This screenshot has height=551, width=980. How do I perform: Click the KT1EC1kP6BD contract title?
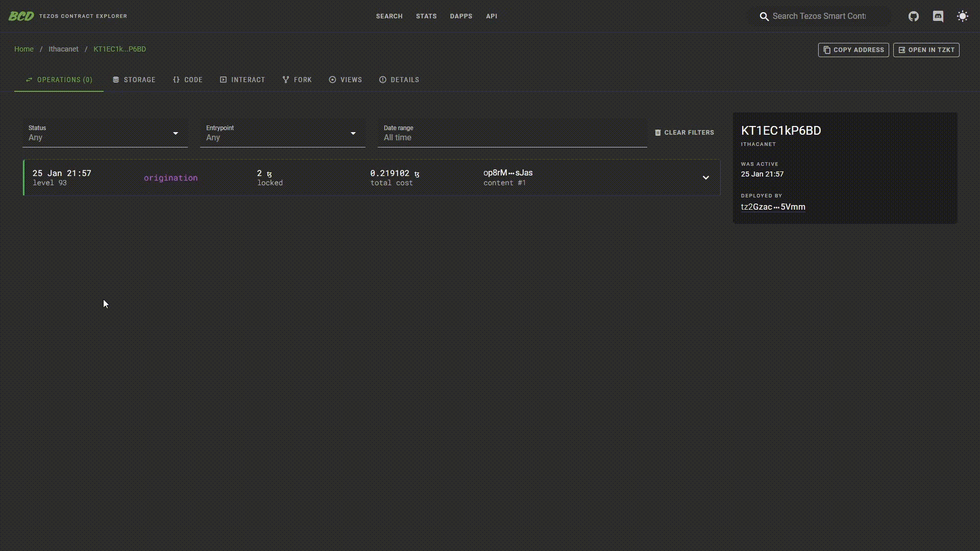(x=781, y=131)
